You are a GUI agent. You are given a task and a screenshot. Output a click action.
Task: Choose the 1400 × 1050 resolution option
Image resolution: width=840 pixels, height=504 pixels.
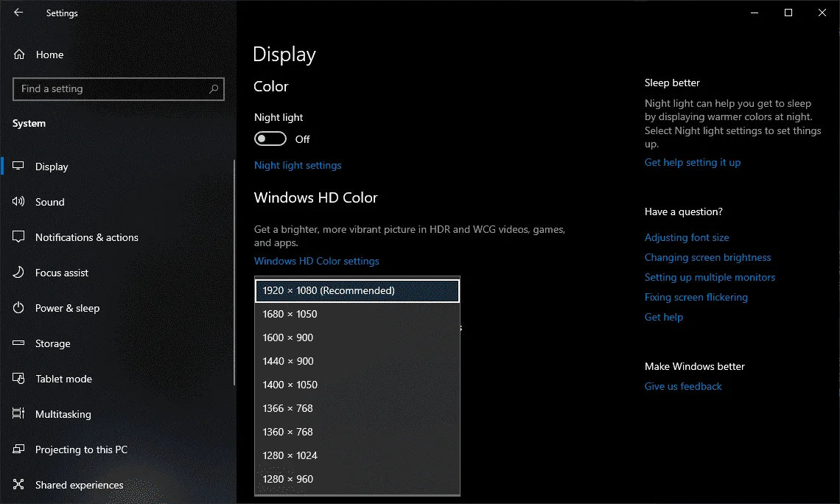click(x=357, y=385)
